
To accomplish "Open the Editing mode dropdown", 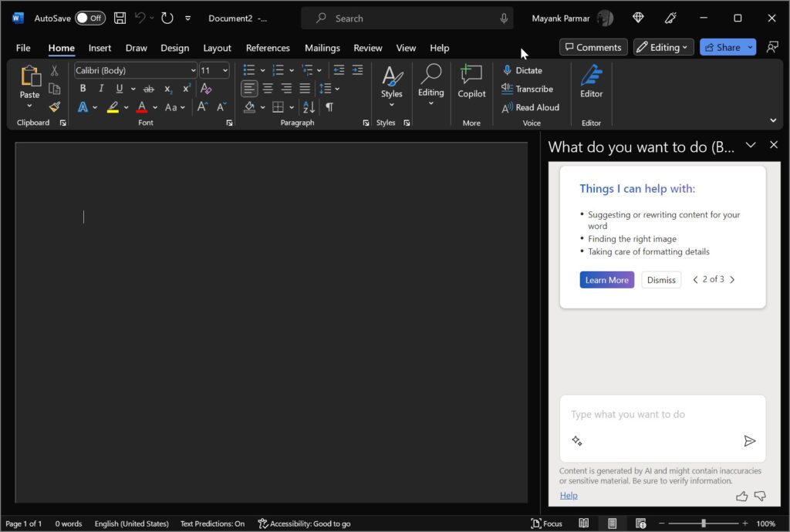I will (x=663, y=47).
